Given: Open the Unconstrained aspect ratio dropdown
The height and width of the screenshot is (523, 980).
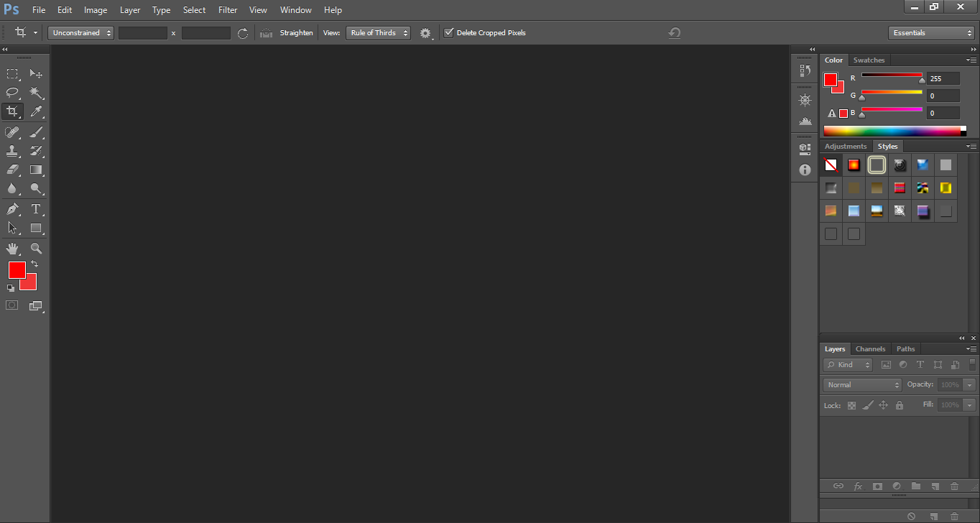Looking at the screenshot, I should pyautogui.click(x=81, y=32).
